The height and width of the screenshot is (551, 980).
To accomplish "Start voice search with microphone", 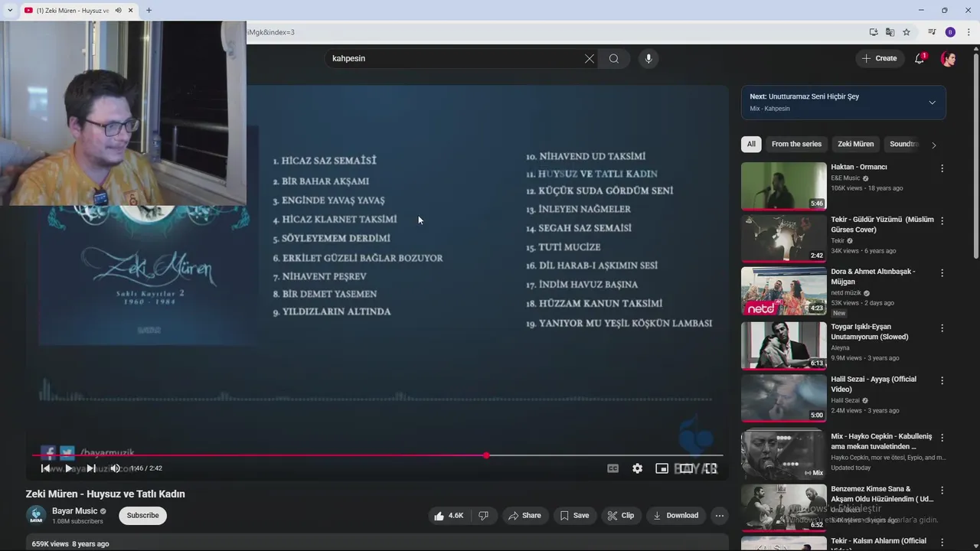I will (x=648, y=59).
